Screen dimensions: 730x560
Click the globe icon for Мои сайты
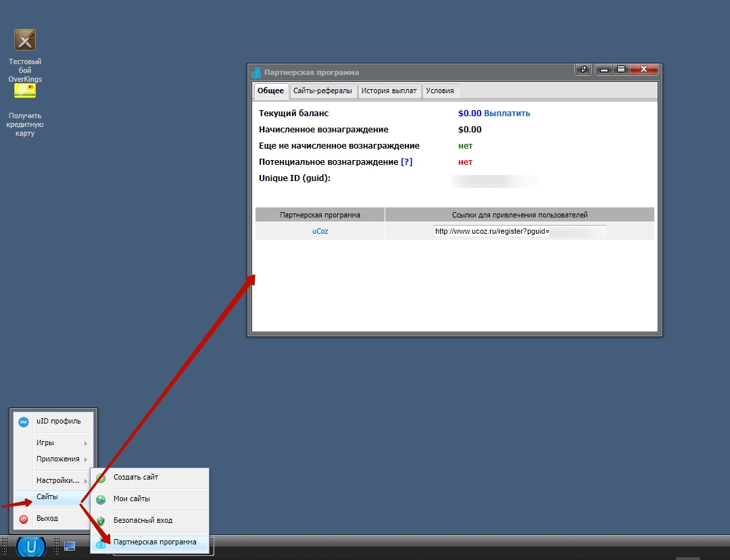pos(101,500)
